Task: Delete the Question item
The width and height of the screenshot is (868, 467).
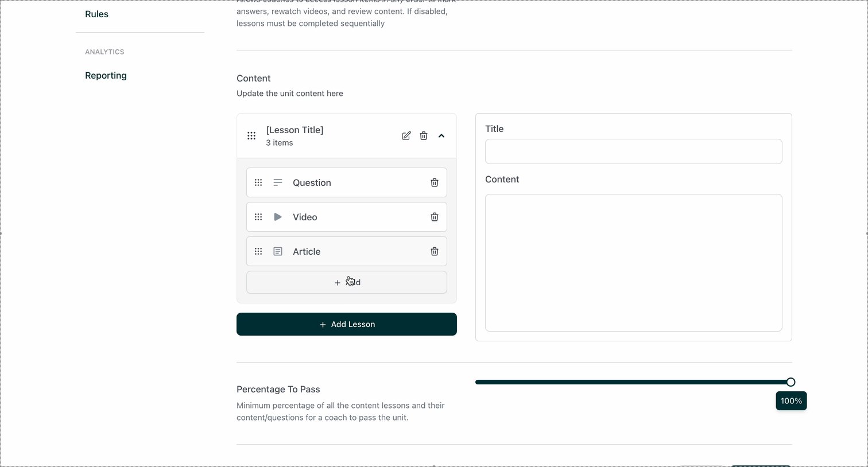Action: tap(435, 182)
